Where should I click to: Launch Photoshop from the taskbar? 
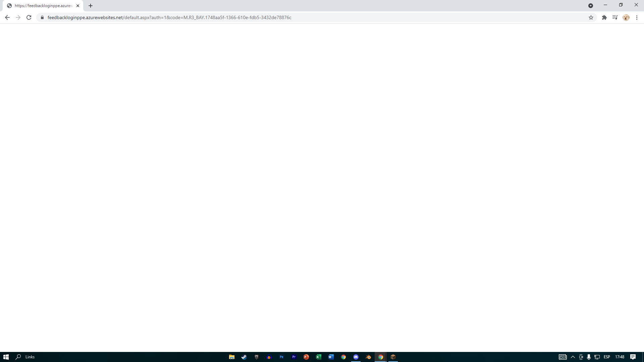click(x=281, y=357)
